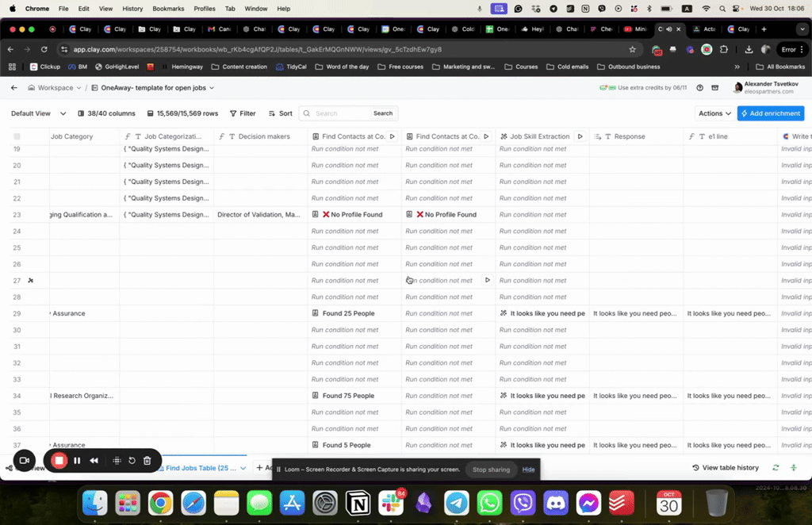Open Find Jobs Table tab dropdown
812x525 pixels.
click(243, 468)
